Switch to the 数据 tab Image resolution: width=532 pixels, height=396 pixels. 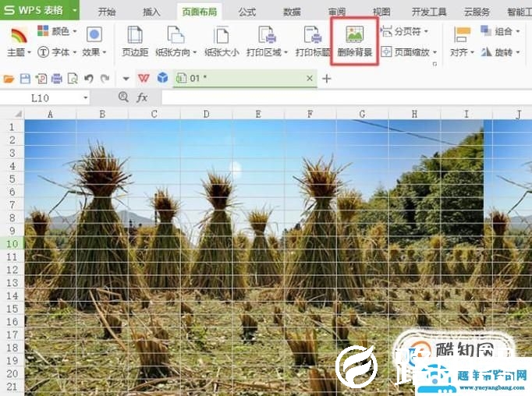[x=292, y=12]
